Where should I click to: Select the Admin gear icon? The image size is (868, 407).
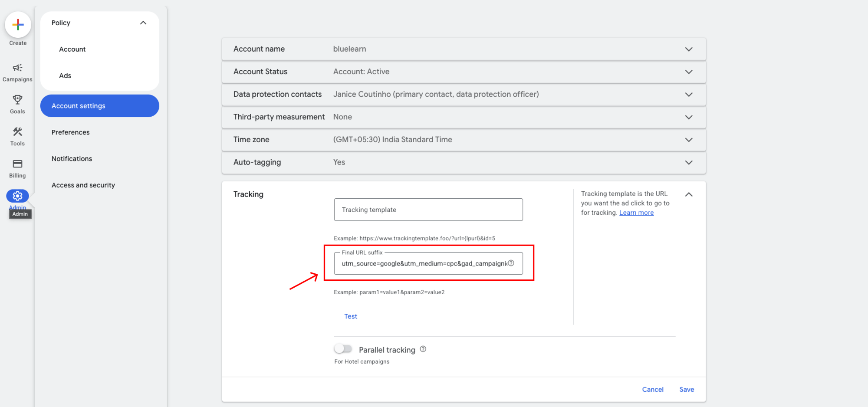(x=17, y=196)
